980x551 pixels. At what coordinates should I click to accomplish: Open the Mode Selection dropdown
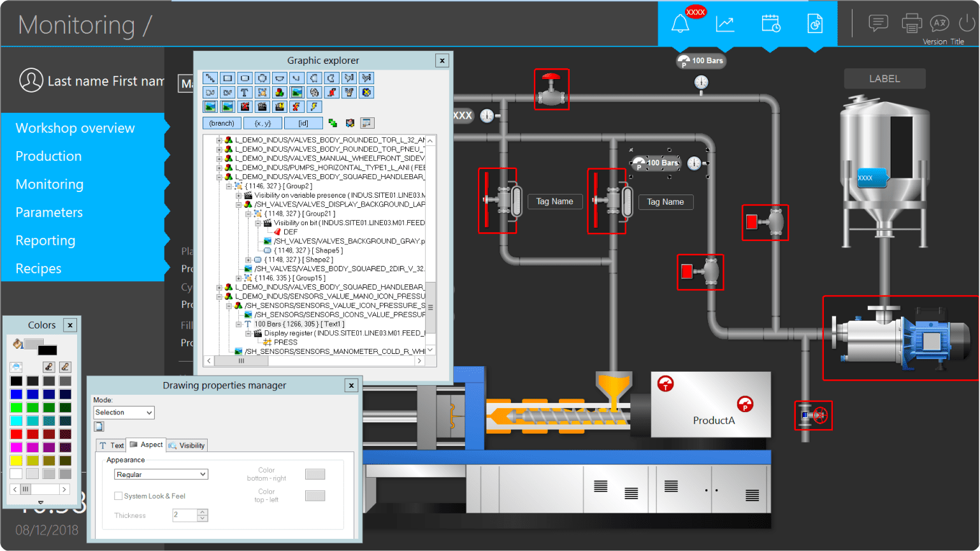(x=124, y=413)
